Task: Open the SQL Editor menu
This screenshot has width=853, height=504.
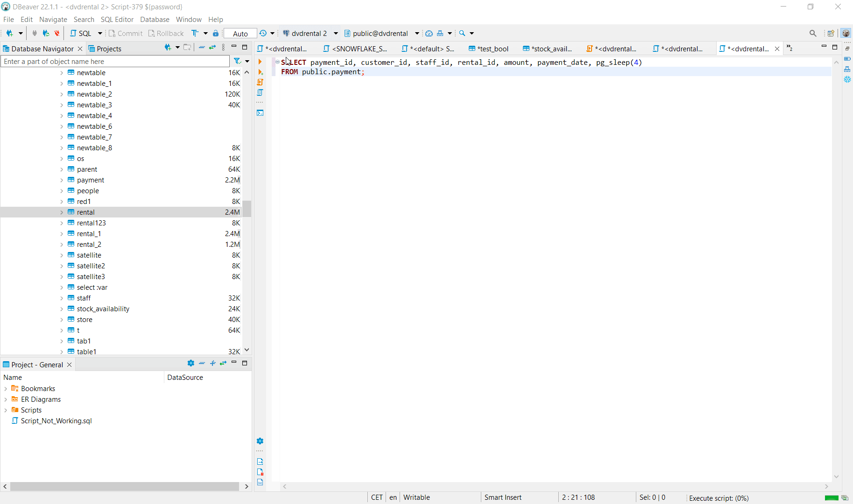Action: pyautogui.click(x=117, y=20)
